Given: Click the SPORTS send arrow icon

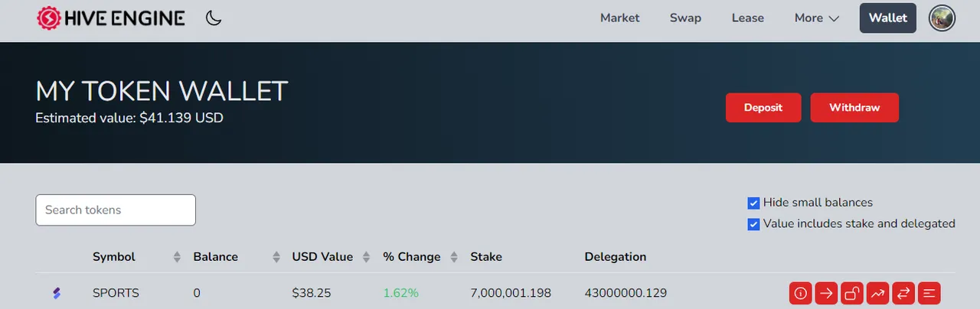Looking at the screenshot, I should (x=826, y=293).
